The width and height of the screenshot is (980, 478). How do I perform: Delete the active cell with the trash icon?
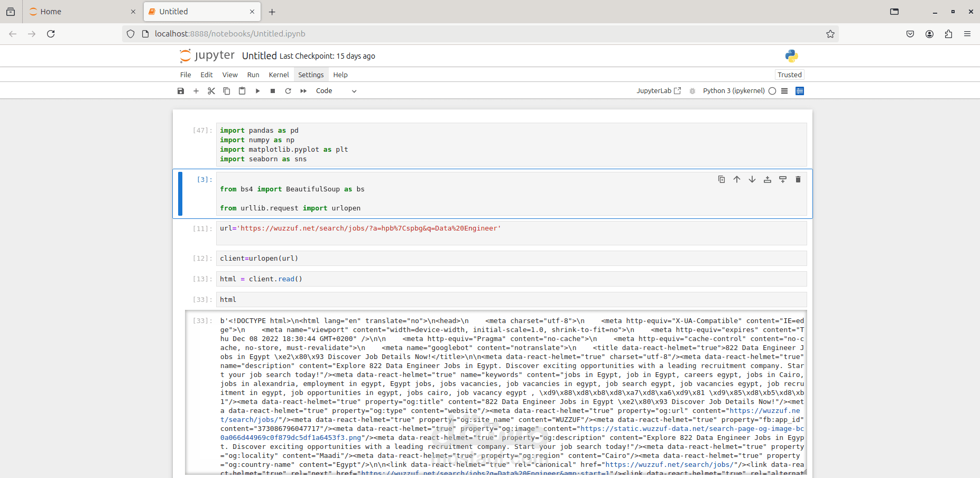tap(798, 179)
